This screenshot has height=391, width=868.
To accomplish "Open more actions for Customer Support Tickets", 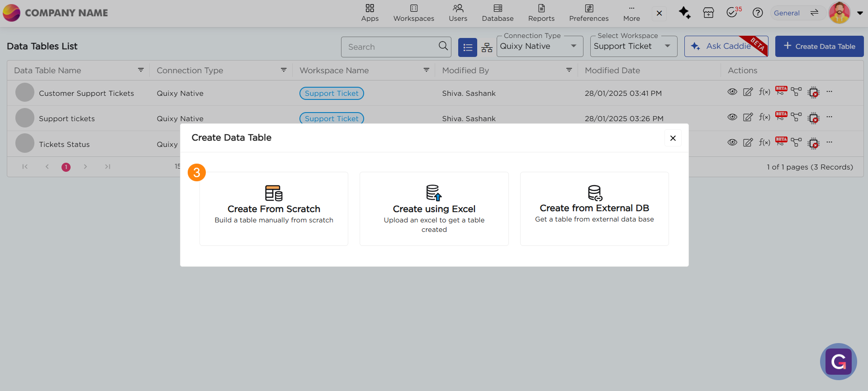I will [x=829, y=92].
